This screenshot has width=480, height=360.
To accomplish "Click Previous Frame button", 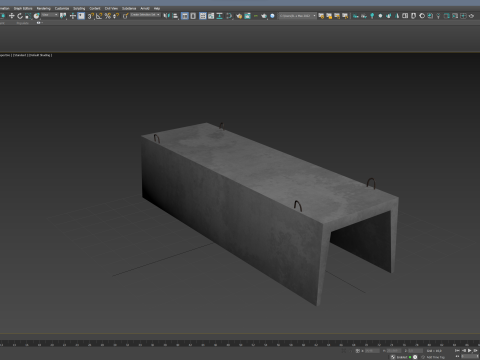I will 464,351.
